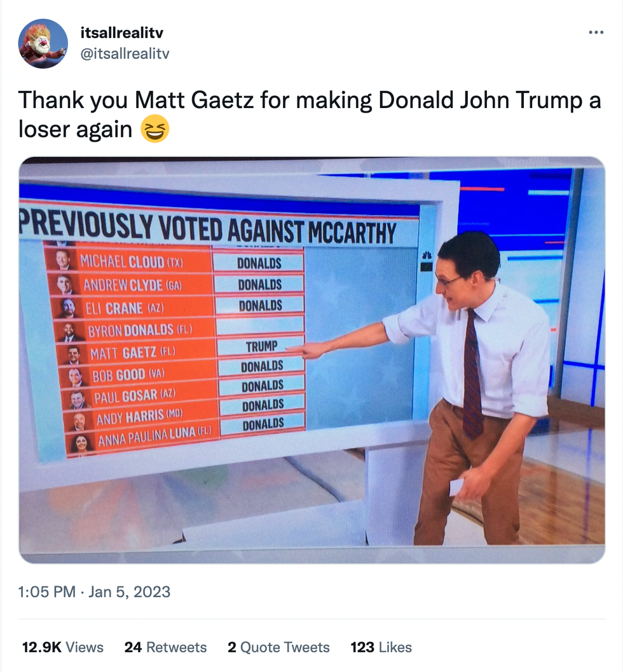The height and width of the screenshot is (672, 623).
Task: Click the itsallrealitv profile avatar
Action: [x=43, y=43]
